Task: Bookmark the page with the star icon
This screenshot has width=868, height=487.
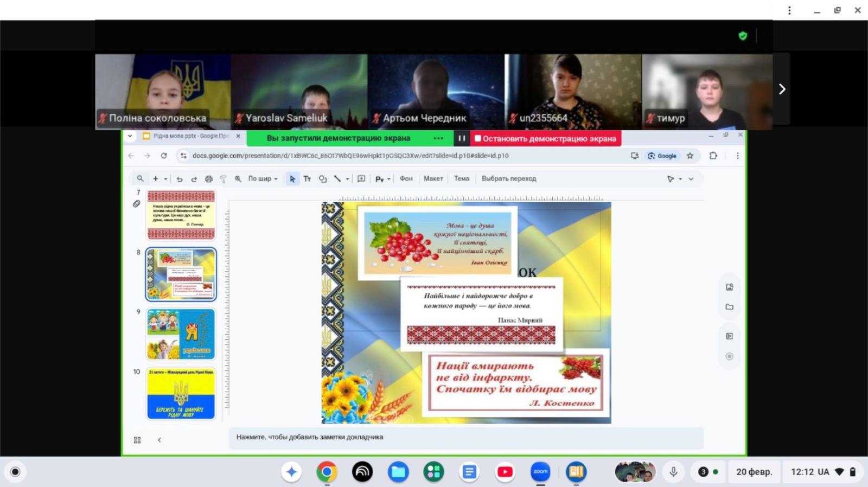Action: [x=690, y=156]
